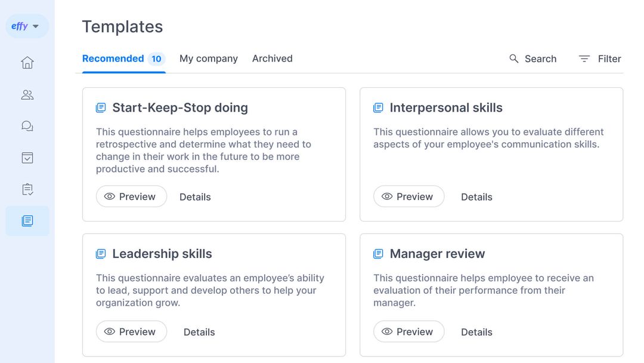View Details of Start-Keep-Stop doing
Image resolution: width=644 pixels, height=363 pixels.
(195, 196)
